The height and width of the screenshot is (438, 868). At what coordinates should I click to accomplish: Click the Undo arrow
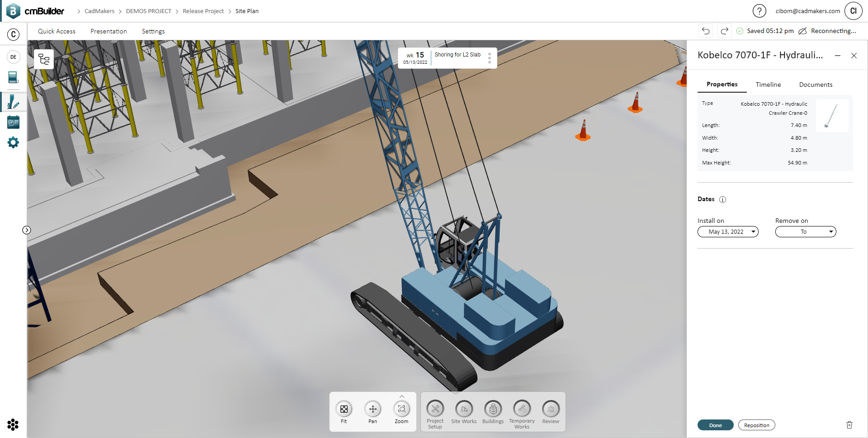click(706, 31)
